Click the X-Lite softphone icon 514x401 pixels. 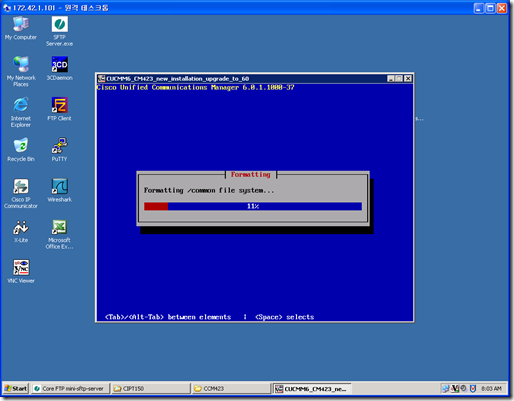tap(21, 231)
